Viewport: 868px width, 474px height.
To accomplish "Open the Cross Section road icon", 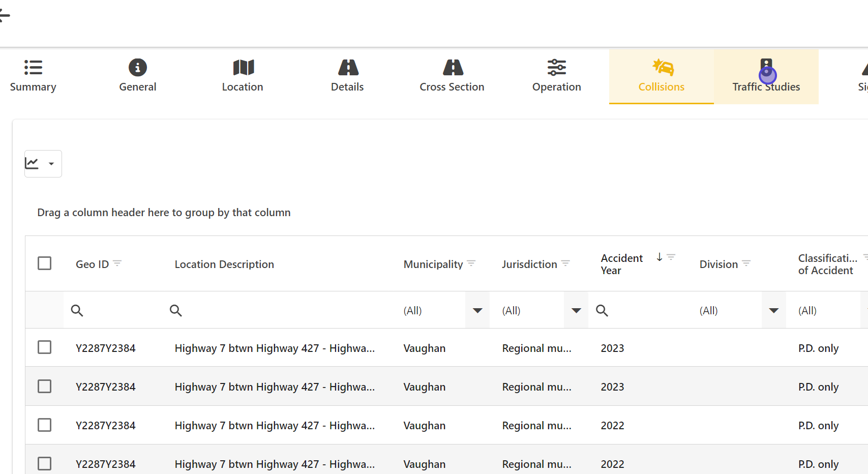I will 452,67.
